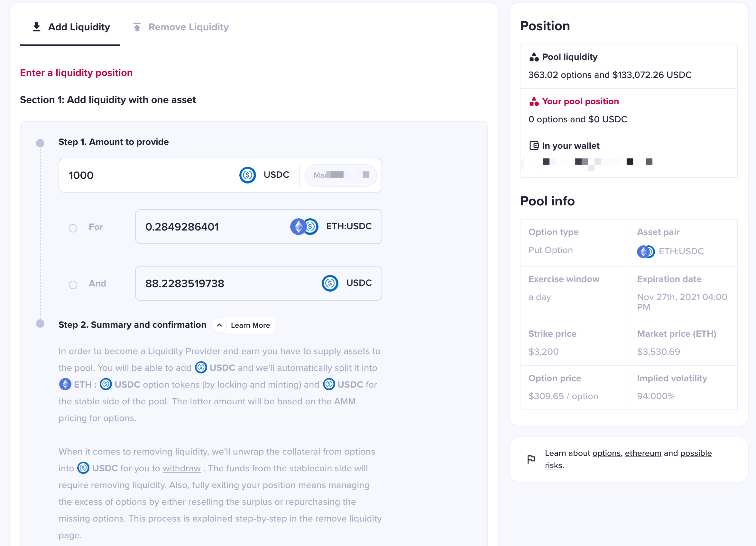756x546 pixels.
Task: Click the Remove Liquidity upload arrow icon
Action: pyautogui.click(x=137, y=27)
